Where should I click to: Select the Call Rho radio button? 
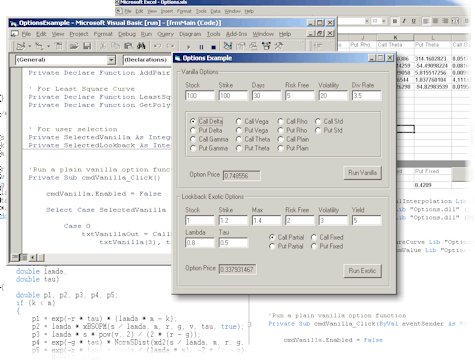280,121
